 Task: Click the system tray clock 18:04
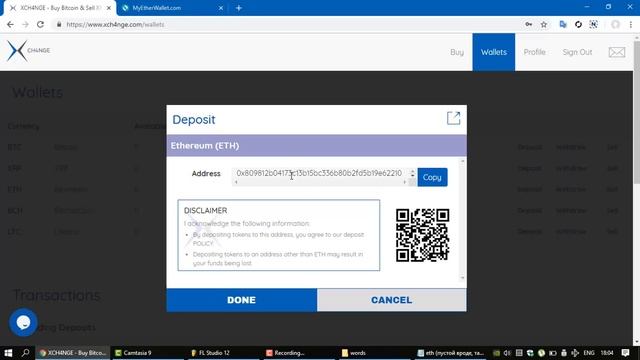pyautogui.click(x=607, y=353)
